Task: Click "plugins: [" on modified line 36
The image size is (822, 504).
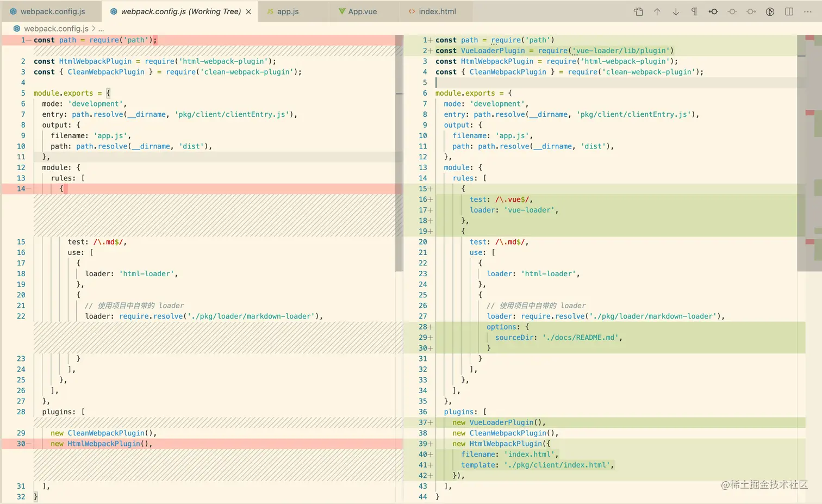Action: coord(465,412)
